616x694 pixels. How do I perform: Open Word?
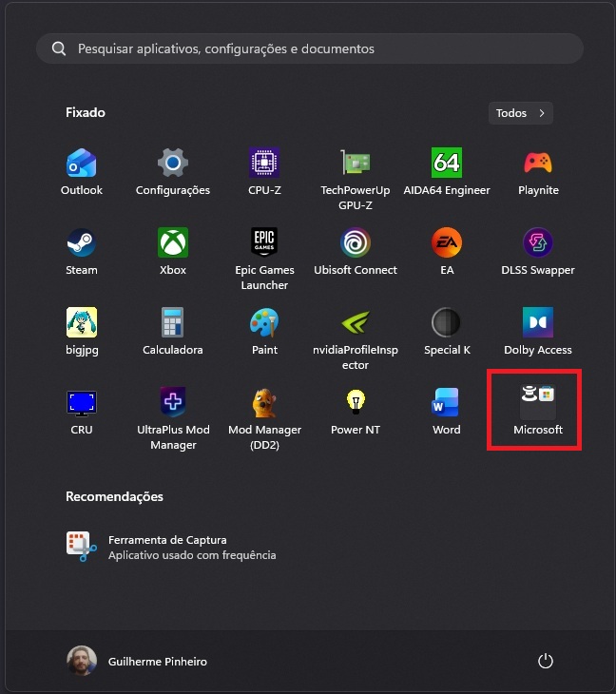coord(447,412)
